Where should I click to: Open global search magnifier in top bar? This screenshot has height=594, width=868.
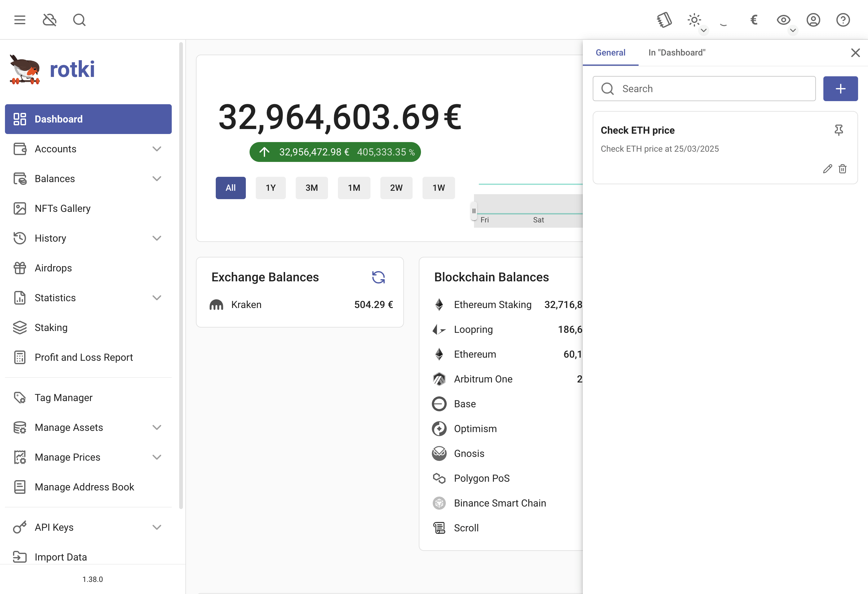click(79, 20)
